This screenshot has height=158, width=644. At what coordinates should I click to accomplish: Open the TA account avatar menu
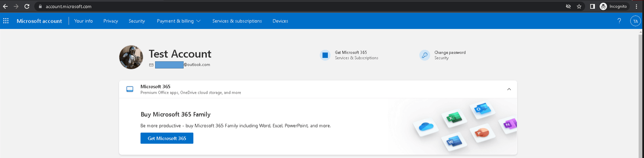[x=635, y=21]
